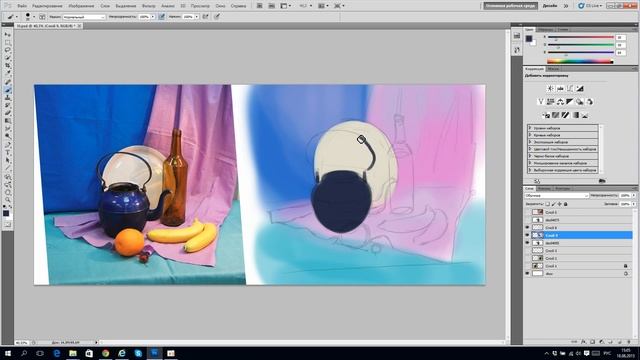Switch to the Образцы tab
640x360 pixels.
(x=545, y=30)
